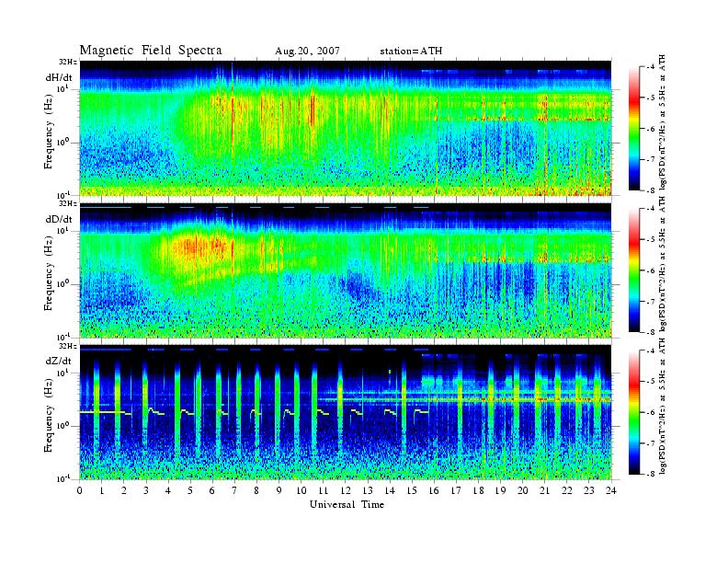This screenshot has width=728, height=563.
Task: Click the dD/dt spectrogram plot area
Action: point(346,270)
